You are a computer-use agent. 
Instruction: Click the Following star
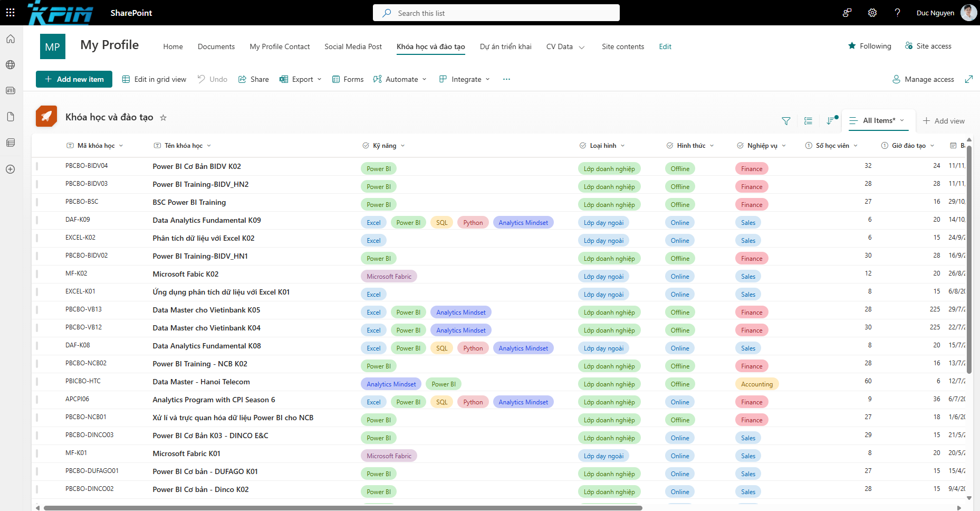point(852,46)
